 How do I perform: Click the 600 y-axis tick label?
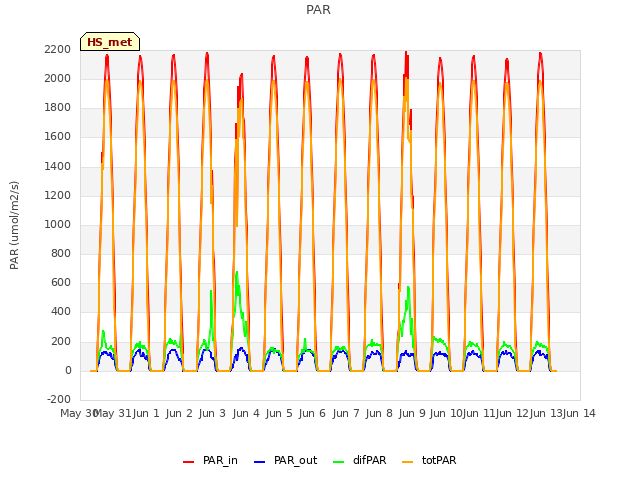click(x=61, y=283)
